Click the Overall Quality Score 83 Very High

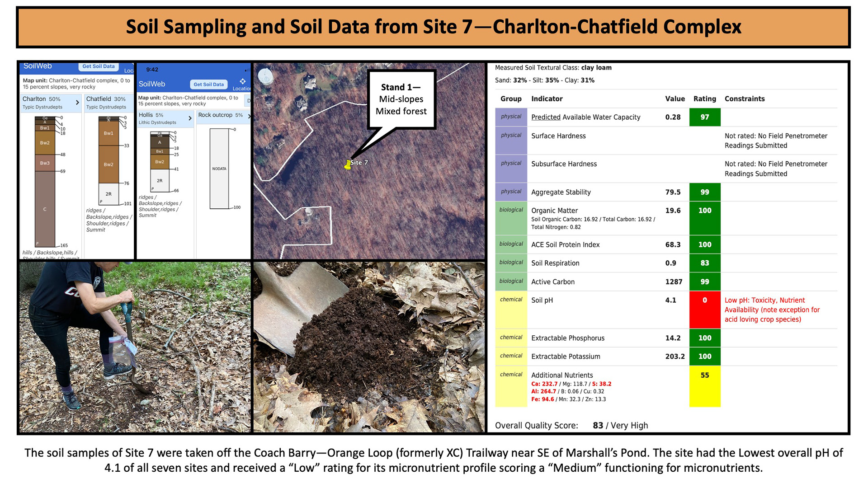[571, 425]
